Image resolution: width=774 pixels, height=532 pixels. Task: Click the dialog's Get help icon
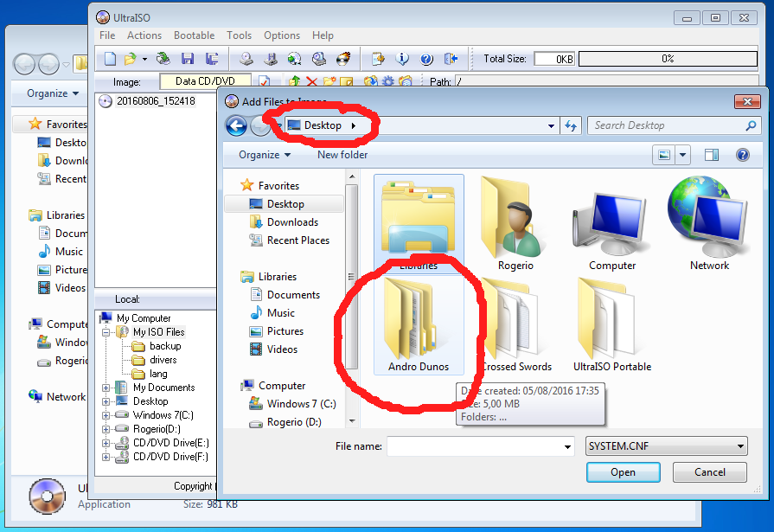(x=742, y=155)
